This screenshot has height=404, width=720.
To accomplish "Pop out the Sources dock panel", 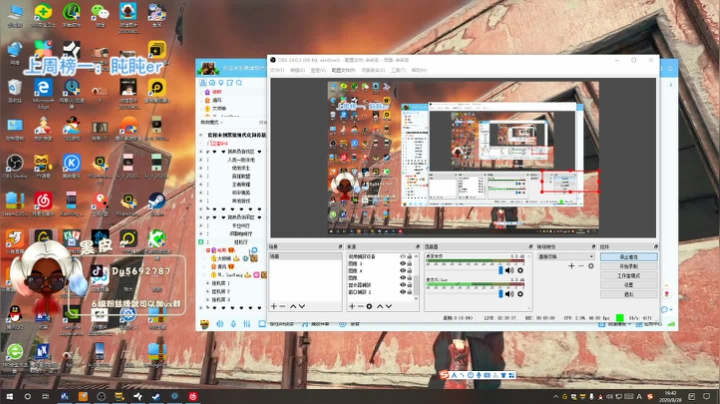I will click(x=417, y=247).
